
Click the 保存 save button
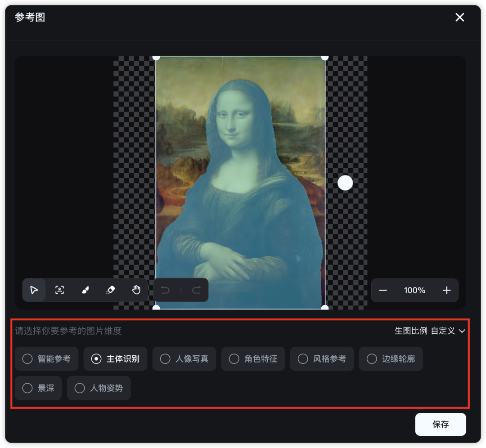[x=441, y=424]
